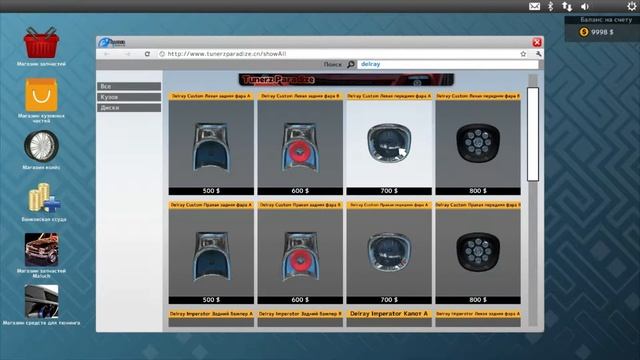Open the orange bag body parts shop
The width and height of the screenshot is (640, 360).
point(41,95)
